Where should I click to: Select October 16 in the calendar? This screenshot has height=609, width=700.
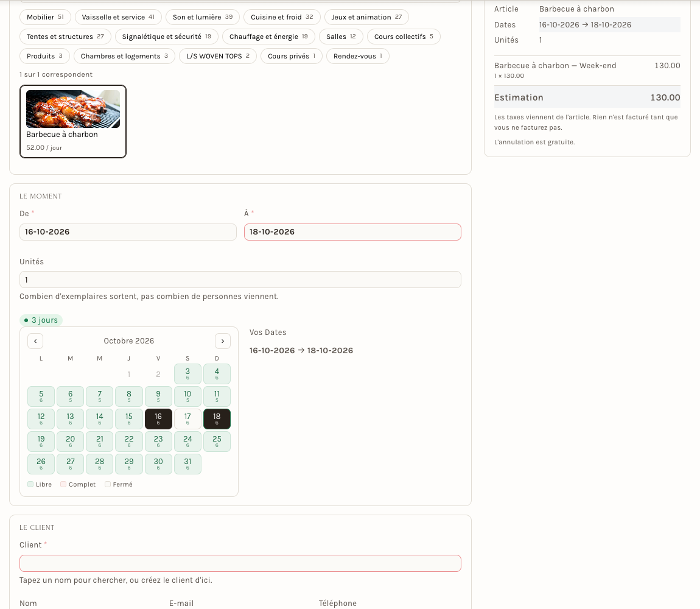point(158,419)
